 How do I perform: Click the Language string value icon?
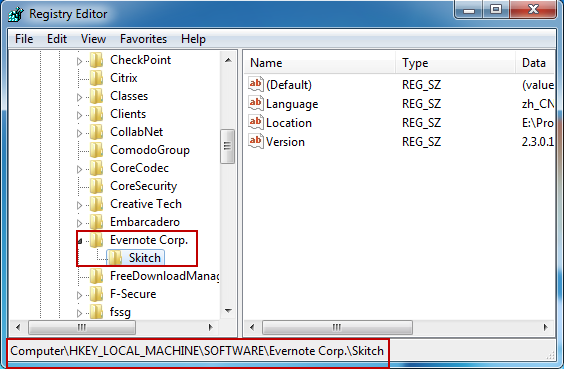[x=256, y=103]
